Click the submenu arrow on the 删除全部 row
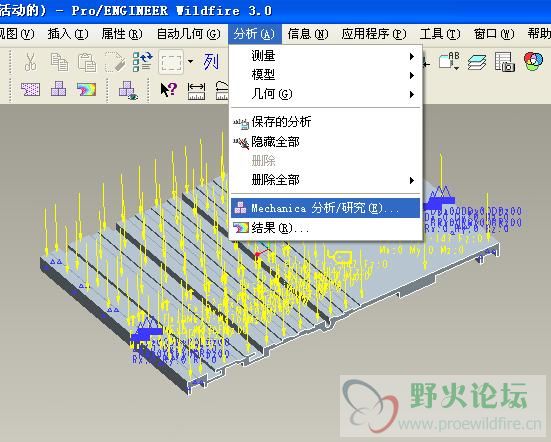 (x=412, y=181)
